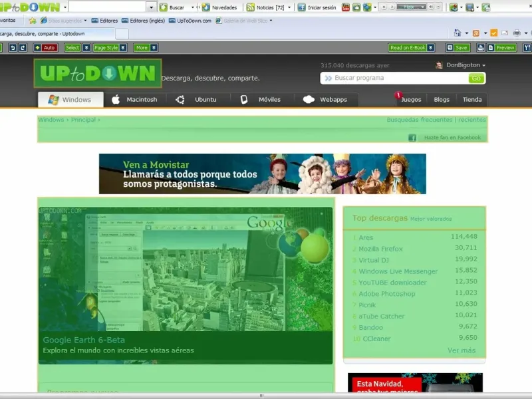The height and width of the screenshot is (399, 532).
Task: Select the Webapps platform tab
Action: pyautogui.click(x=325, y=100)
